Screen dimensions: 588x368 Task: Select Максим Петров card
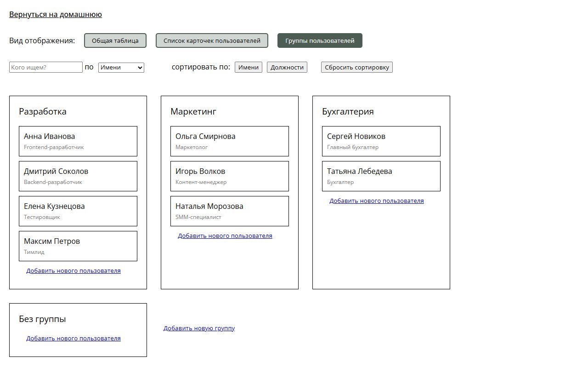pos(78,246)
